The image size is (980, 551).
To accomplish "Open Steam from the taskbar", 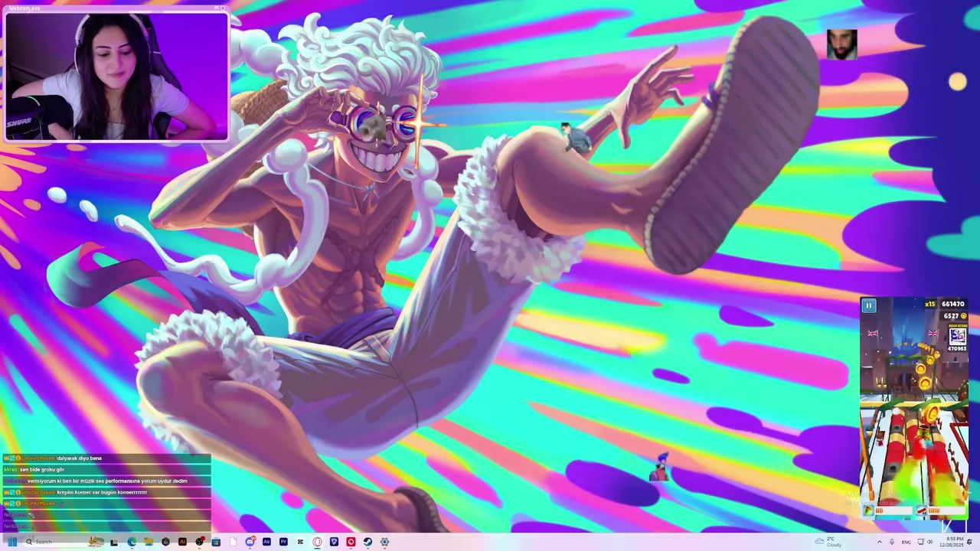I will tap(367, 542).
